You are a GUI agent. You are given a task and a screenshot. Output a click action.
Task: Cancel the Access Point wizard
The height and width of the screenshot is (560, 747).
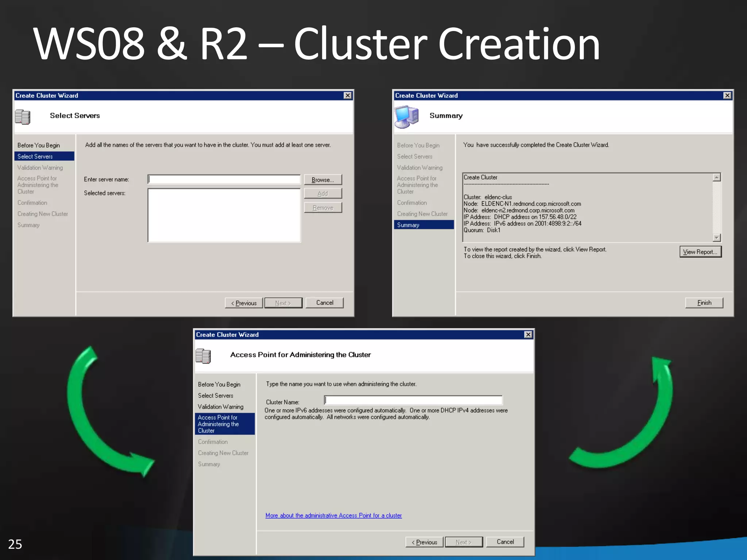tap(505, 542)
